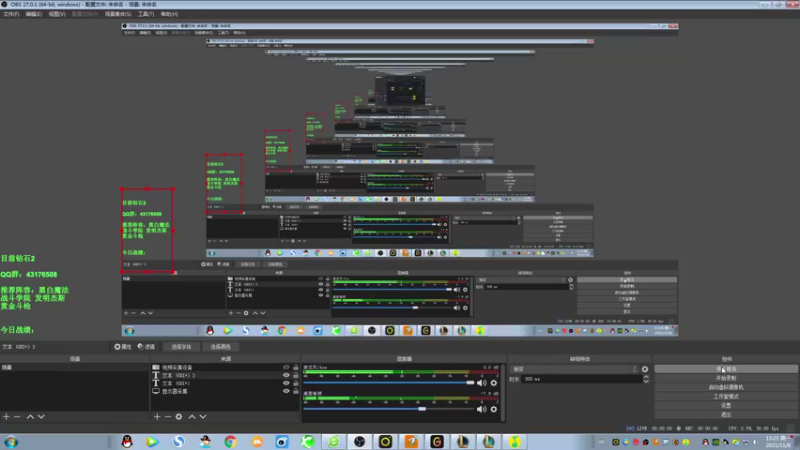Select 显示器采集 source row
The image size is (800, 450).
[224, 391]
